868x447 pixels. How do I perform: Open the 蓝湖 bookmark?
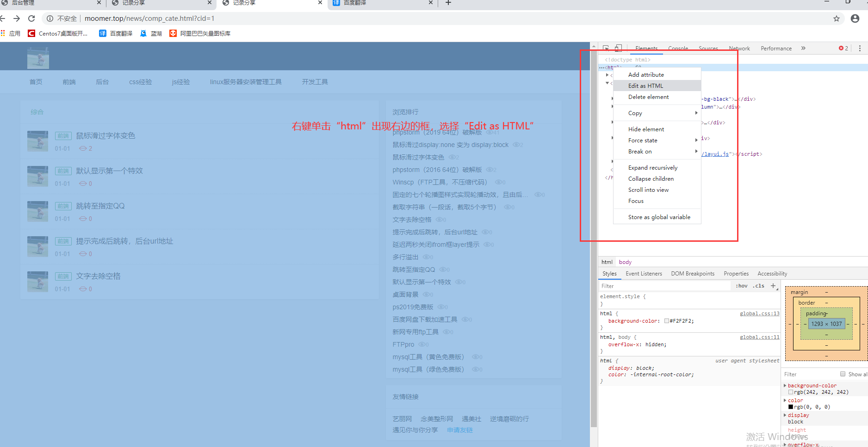[151, 33]
